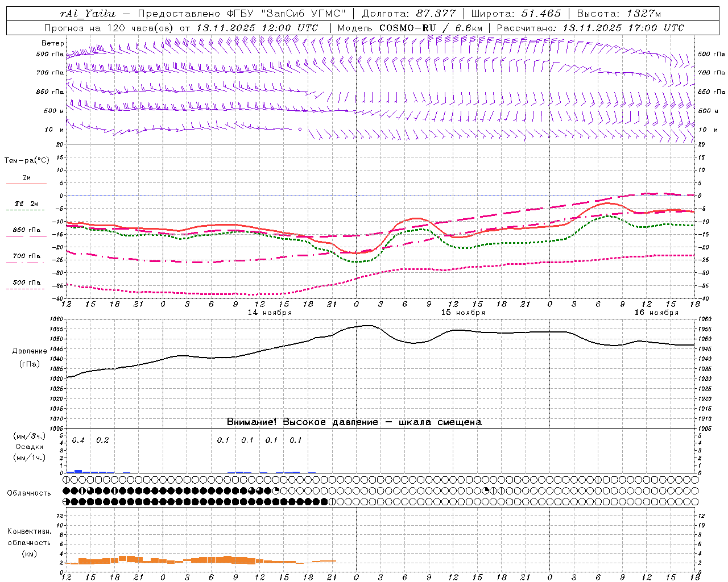This screenshot has width=728, height=582.
Task: Click the 10 м wind level label on left
Action: click(54, 130)
